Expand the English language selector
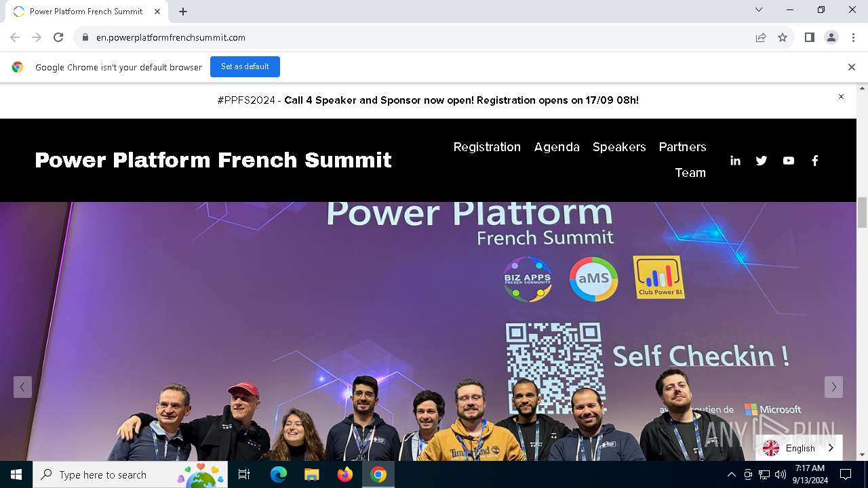Screen dimensions: 868x488 (799, 448)
